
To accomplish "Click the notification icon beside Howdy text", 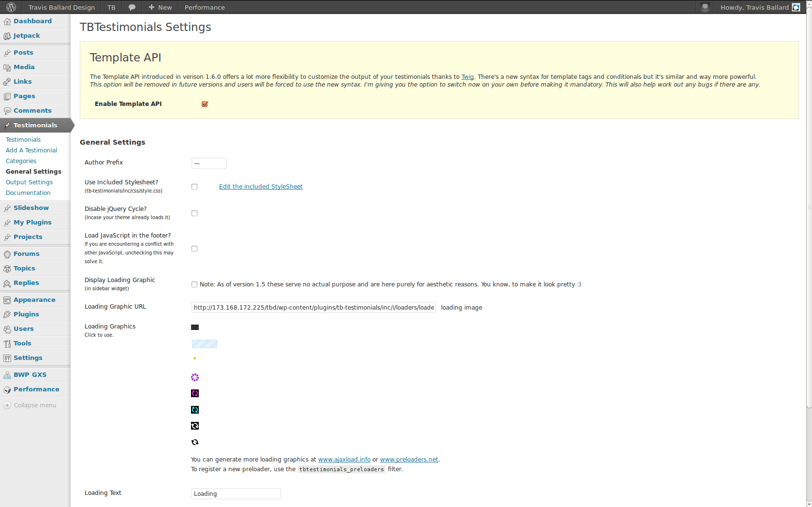I will 705,7.
